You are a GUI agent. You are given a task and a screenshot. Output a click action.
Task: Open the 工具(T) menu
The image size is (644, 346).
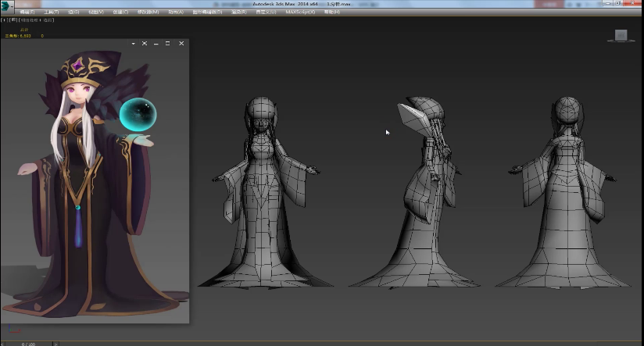[x=51, y=12]
